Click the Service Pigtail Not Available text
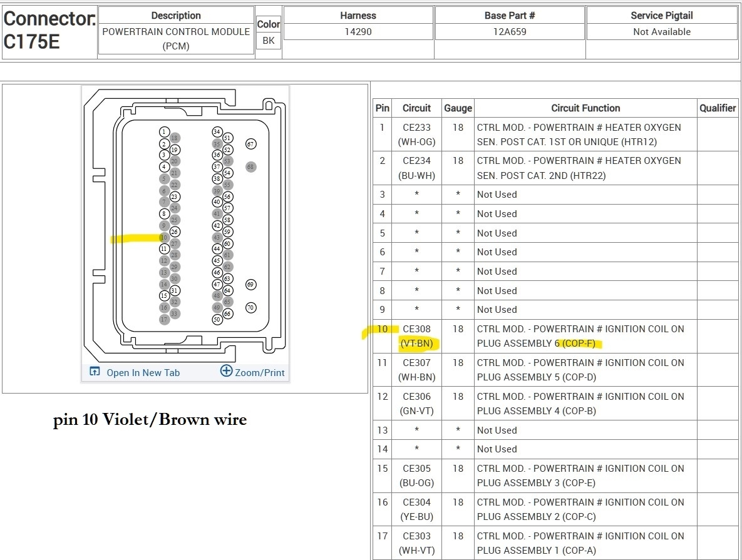Viewport: 742px width, 560px height. click(662, 32)
